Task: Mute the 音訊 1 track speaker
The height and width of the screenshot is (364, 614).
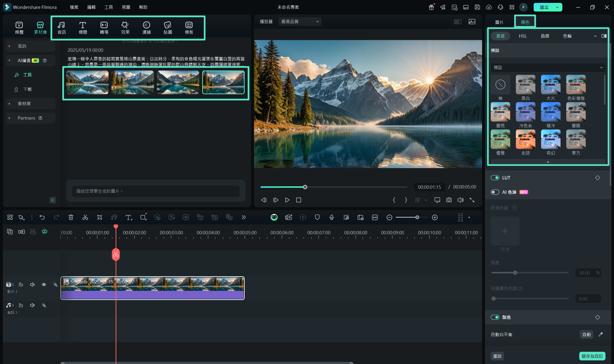Action: tap(32, 305)
